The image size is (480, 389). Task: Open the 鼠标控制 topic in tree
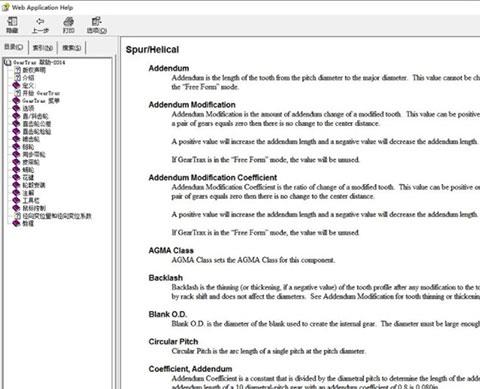click(x=34, y=208)
